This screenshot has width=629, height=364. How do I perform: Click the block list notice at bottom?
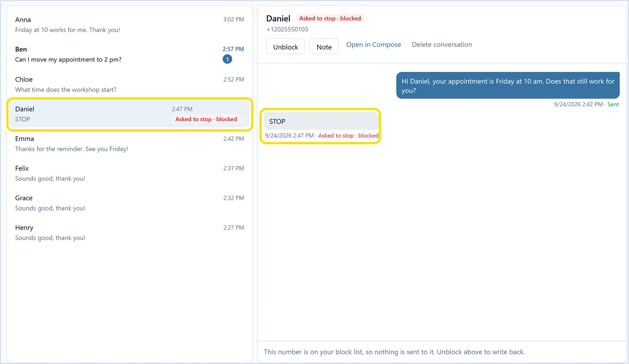coord(394,352)
